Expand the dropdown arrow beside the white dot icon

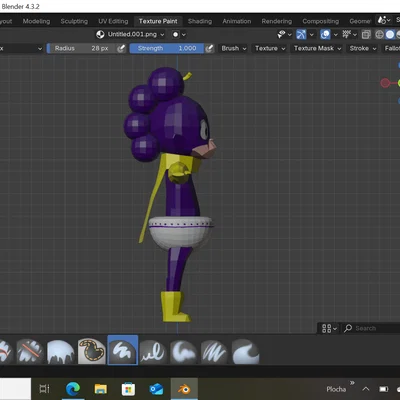coord(184,35)
